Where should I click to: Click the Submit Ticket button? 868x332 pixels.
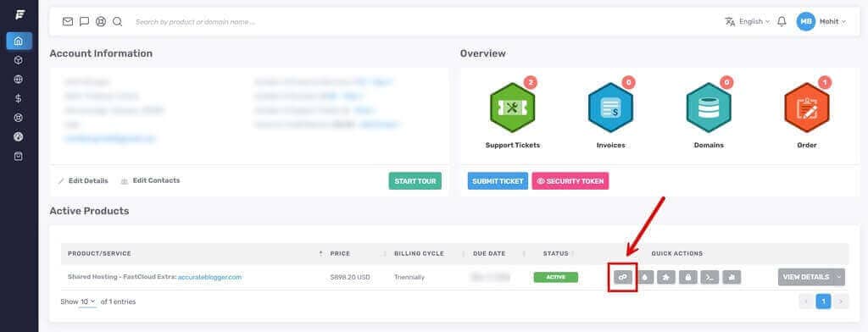498,181
